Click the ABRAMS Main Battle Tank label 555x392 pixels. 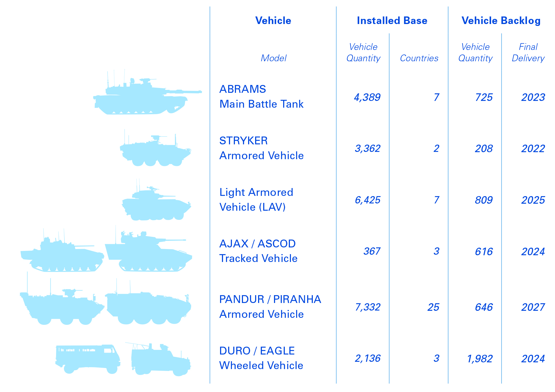pos(261,97)
